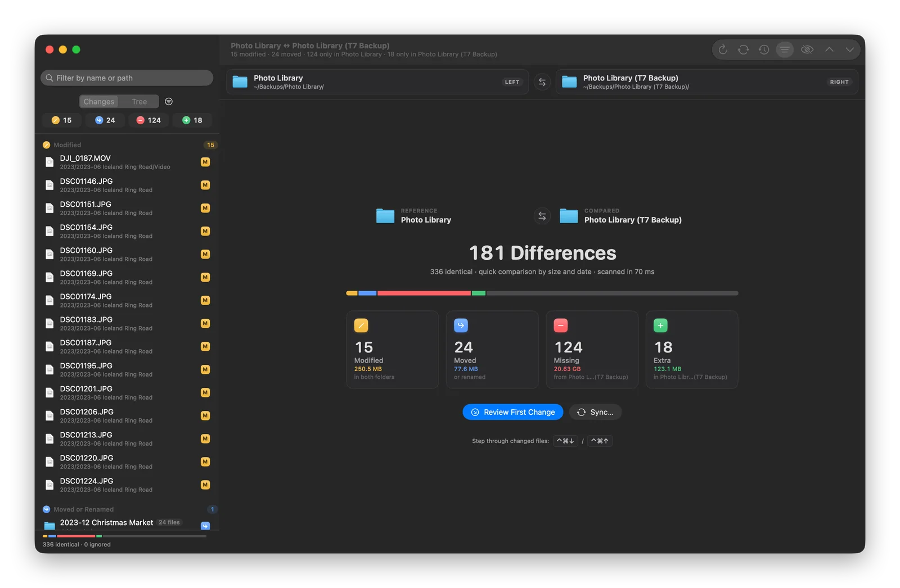The image size is (900, 588).
Task: Click the Sync... button
Action: coord(595,412)
